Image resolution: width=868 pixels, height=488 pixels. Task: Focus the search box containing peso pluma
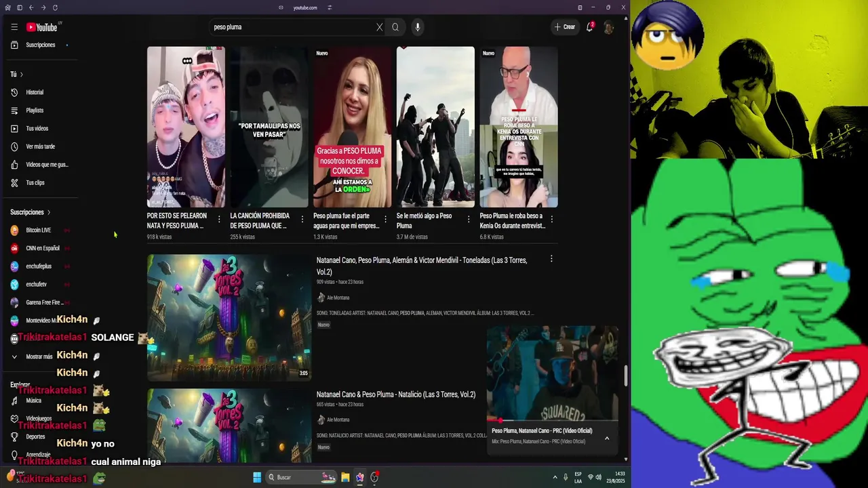click(x=293, y=27)
